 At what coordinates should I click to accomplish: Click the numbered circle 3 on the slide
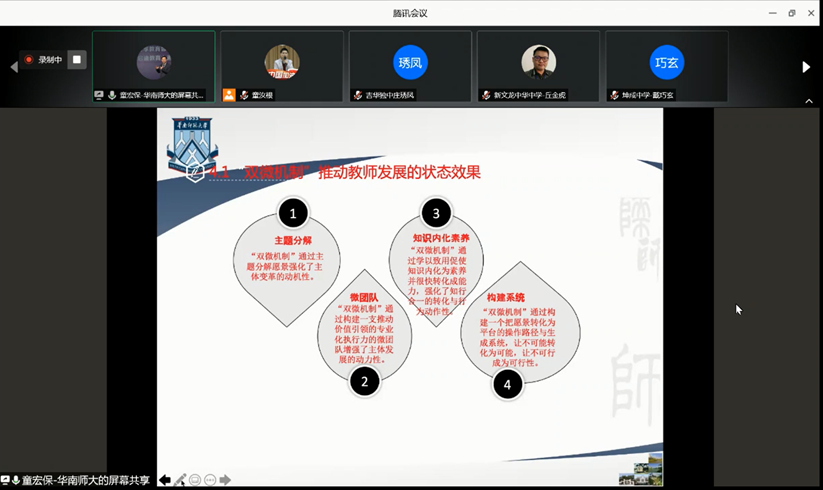436,214
